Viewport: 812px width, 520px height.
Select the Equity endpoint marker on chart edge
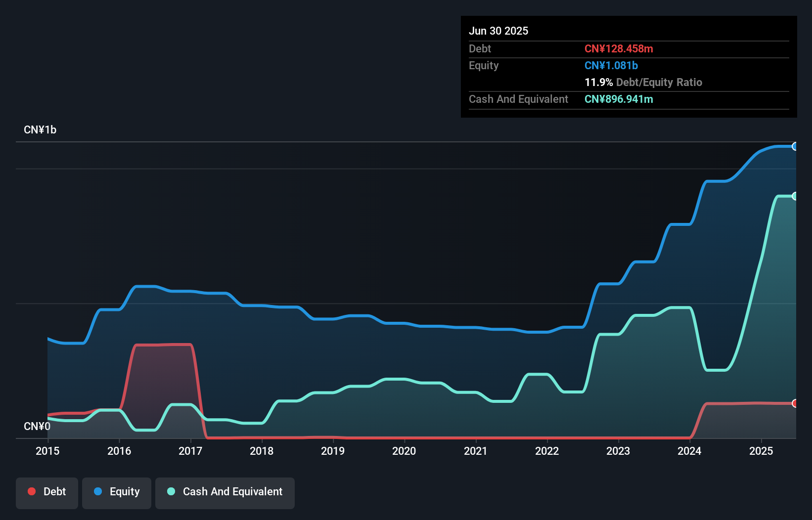tap(795, 147)
